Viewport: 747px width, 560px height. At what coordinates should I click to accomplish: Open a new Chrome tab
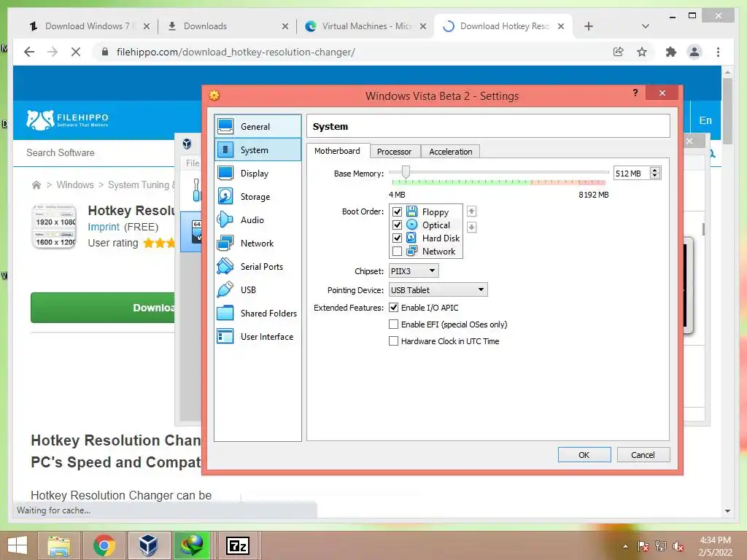[x=589, y=26]
